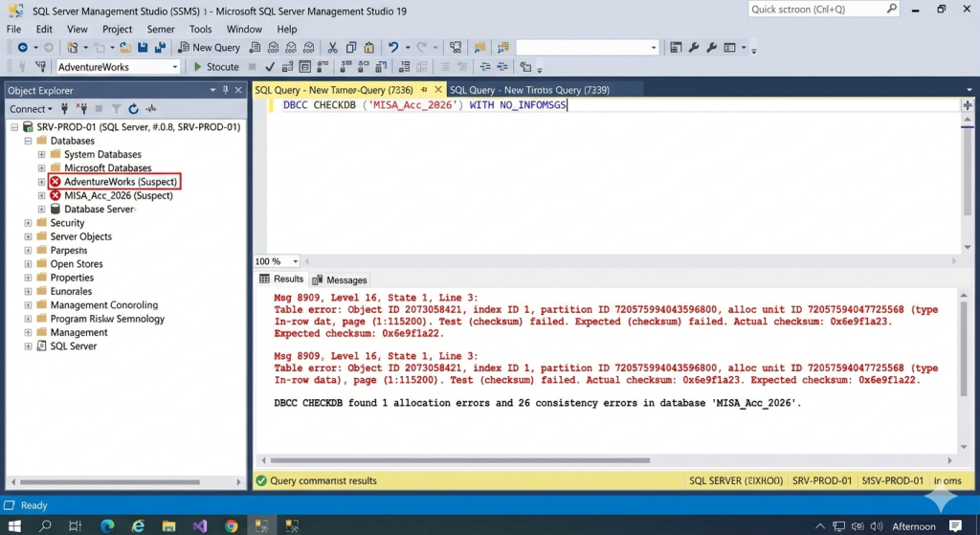This screenshot has width=980, height=535.
Task: Click the Copy icon in the toolbar
Action: coord(350,48)
